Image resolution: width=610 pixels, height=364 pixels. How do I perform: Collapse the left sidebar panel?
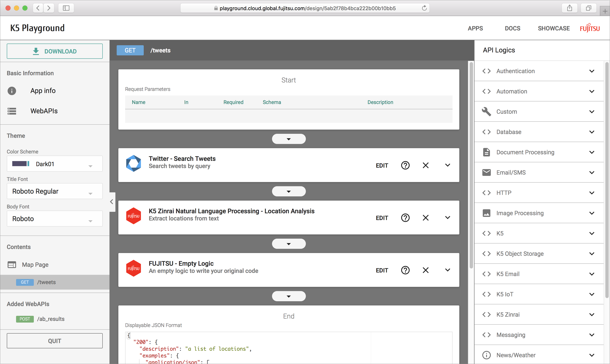[112, 202]
